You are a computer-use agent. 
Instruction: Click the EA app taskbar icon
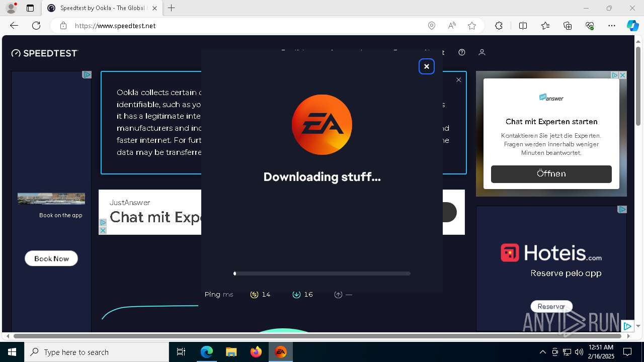tap(281, 352)
